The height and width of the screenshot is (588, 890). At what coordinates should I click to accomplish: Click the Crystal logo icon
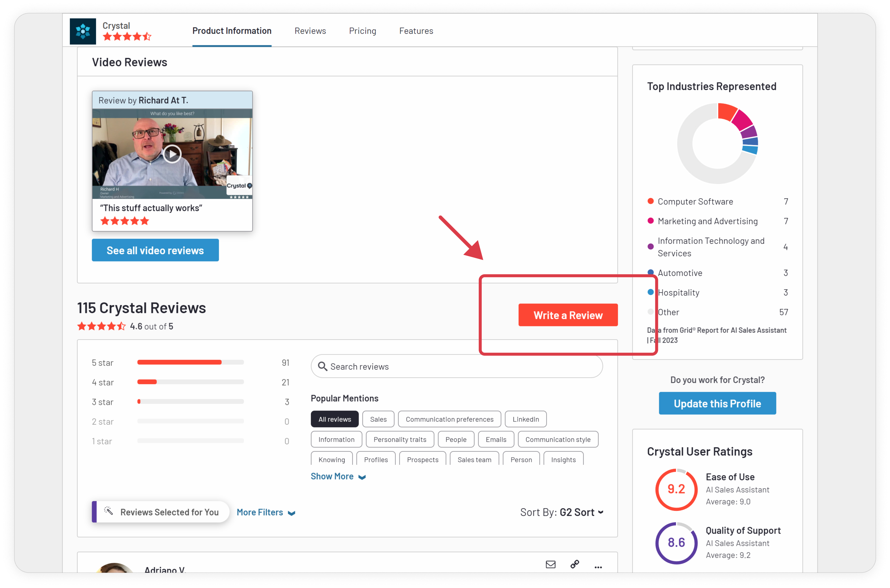[82, 31]
